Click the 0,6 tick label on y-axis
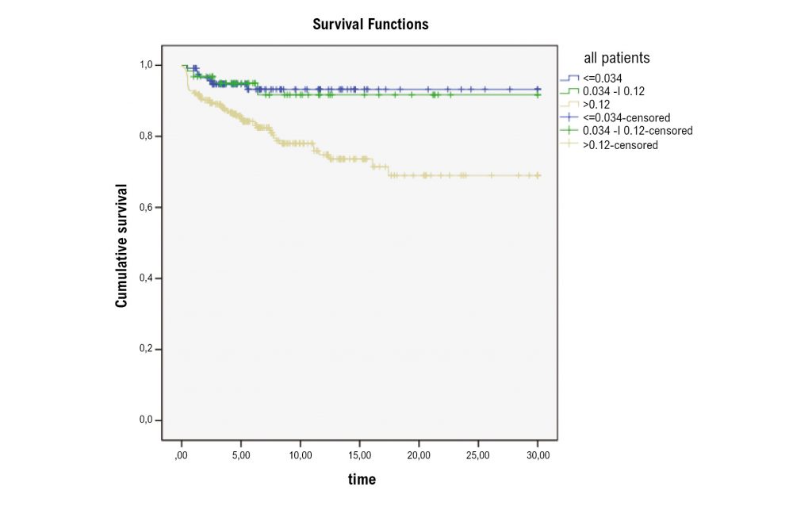Screen dimensions: 812x506 click(x=147, y=207)
